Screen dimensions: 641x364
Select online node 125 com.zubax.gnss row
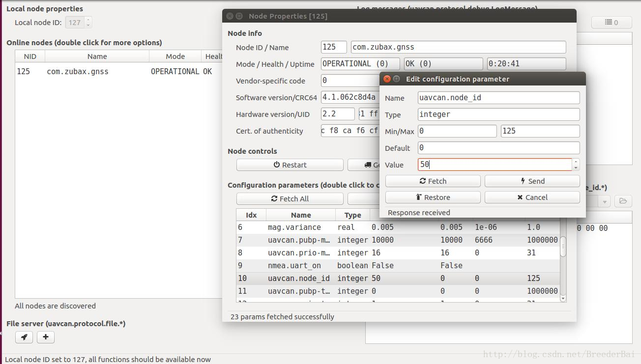(x=118, y=71)
